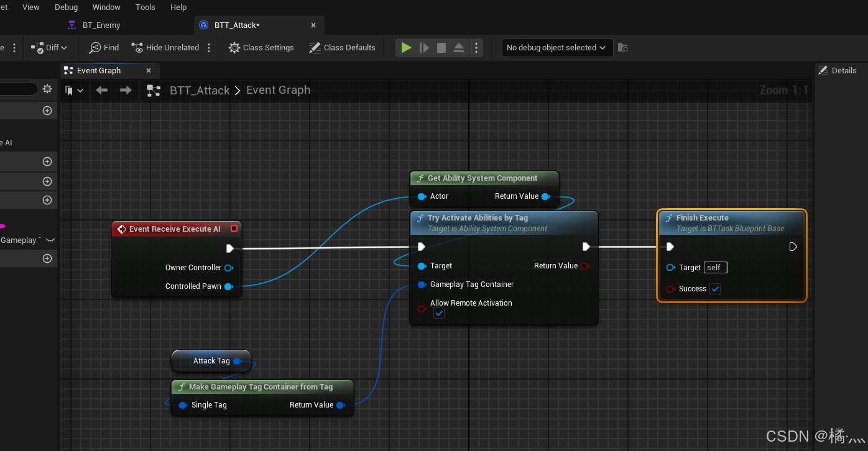Click the Event Receive Execute AI exec output pin
Screen dimensions: 868x451
(x=229, y=248)
